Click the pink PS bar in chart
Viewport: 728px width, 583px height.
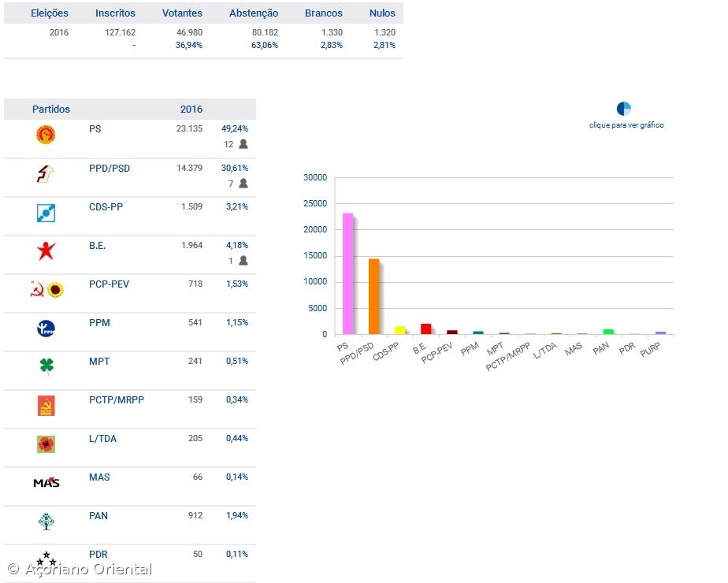(x=347, y=273)
